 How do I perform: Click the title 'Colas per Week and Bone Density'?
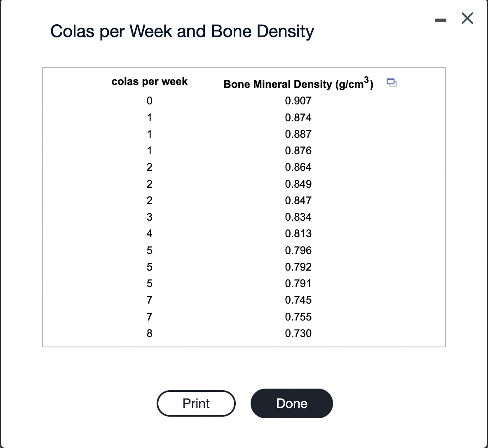point(182,31)
